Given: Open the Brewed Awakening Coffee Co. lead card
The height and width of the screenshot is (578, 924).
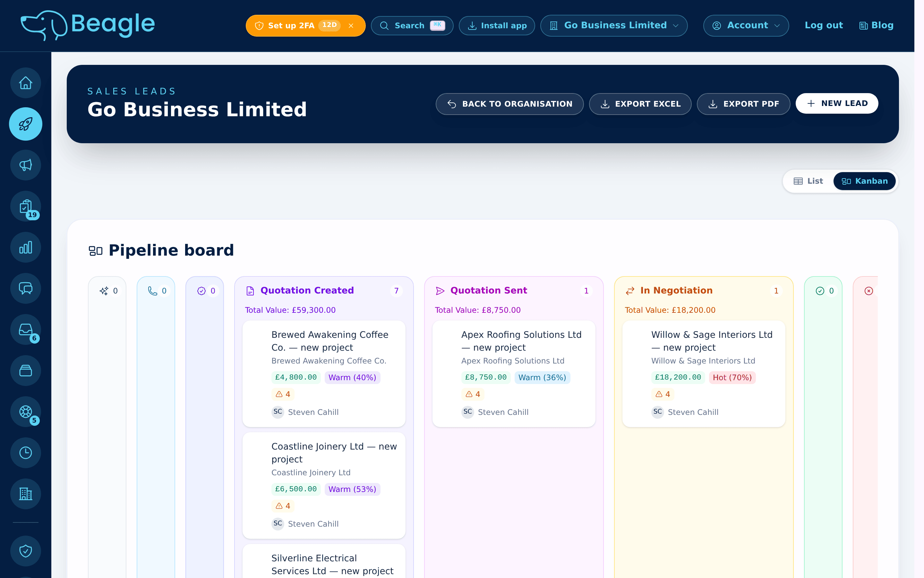Looking at the screenshot, I should tap(324, 374).
